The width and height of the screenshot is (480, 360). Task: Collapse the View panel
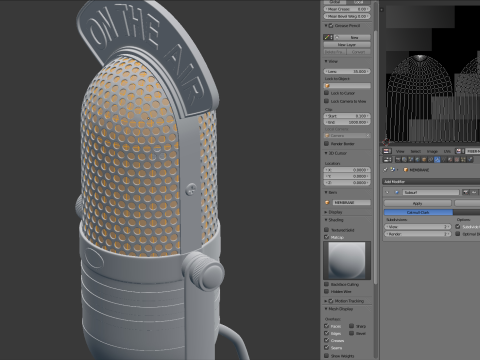pyautogui.click(x=326, y=61)
